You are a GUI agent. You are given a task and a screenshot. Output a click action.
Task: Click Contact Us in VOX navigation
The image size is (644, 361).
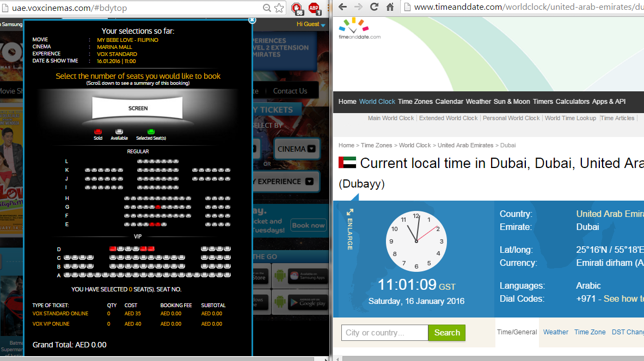(x=290, y=91)
